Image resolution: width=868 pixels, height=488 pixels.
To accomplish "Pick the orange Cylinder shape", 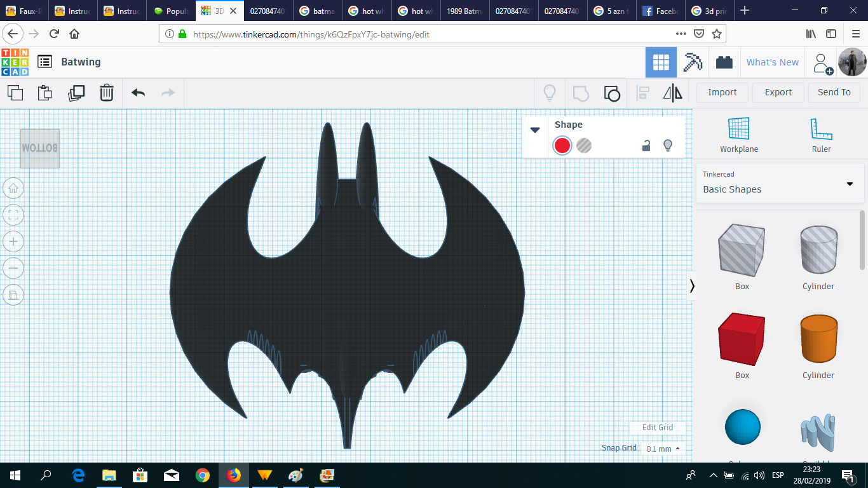I will (818, 339).
